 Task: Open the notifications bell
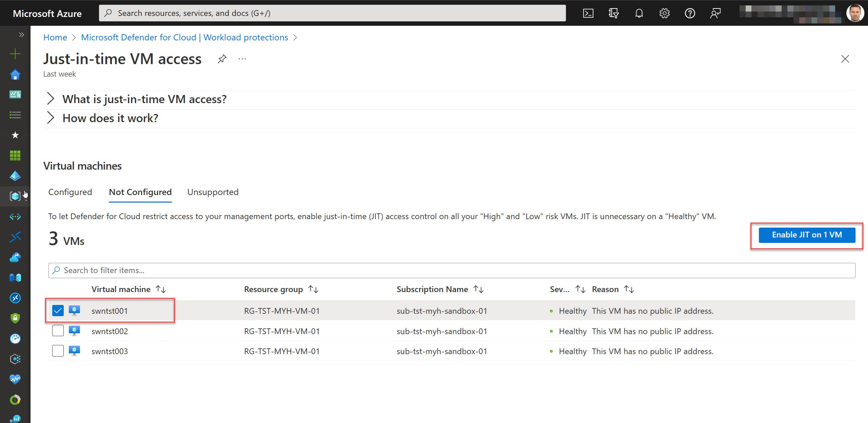click(639, 13)
